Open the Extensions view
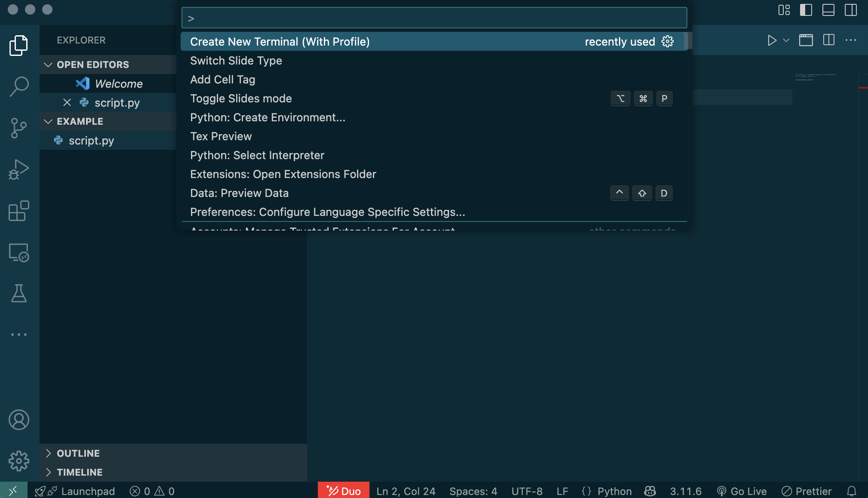The width and height of the screenshot is (868, 498). [19, 211]
